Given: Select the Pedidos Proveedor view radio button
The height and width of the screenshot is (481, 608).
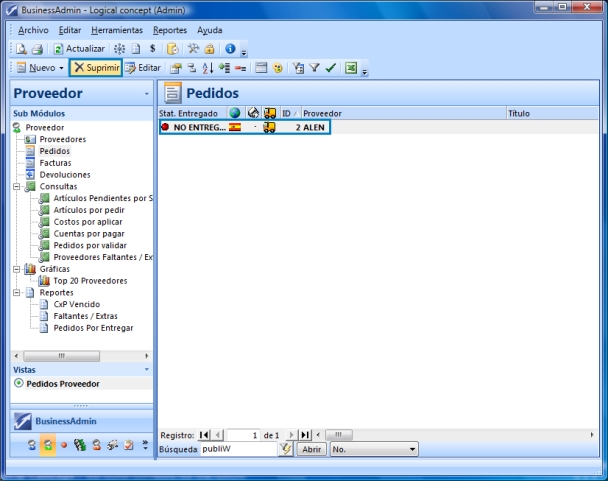Looking at the screenshot, I should pyautogui.click(x=18, y=383).
